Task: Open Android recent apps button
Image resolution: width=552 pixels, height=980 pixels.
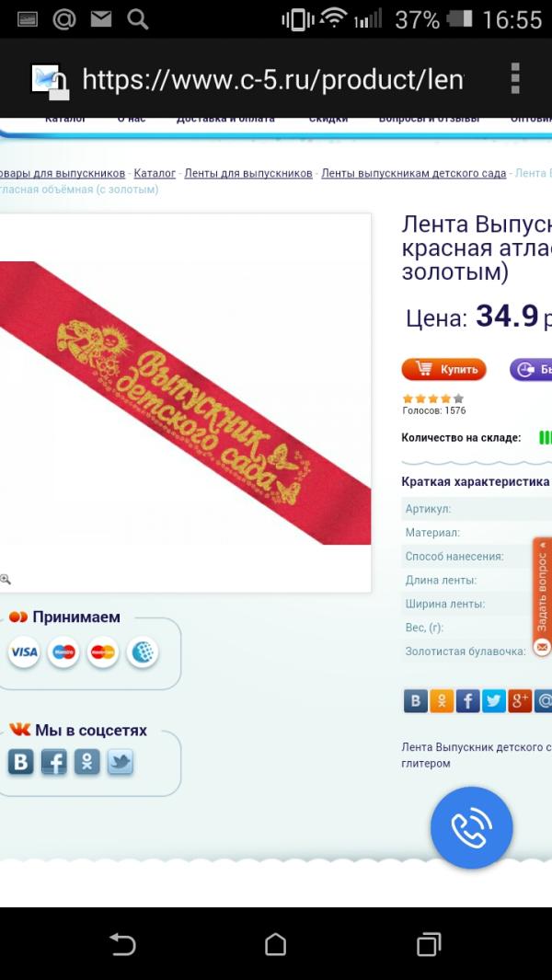Action: [429, 944]
